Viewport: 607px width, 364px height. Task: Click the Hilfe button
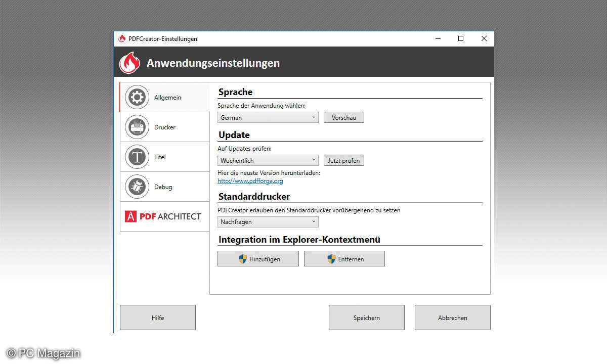[158, 317]
